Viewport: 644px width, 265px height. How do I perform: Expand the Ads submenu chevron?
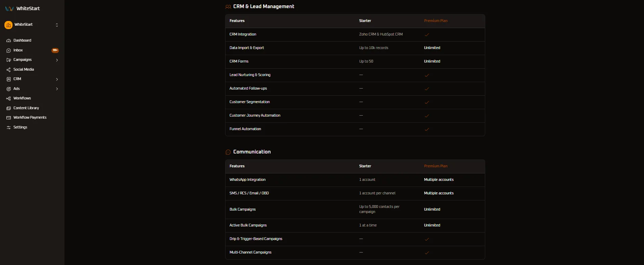57,89
